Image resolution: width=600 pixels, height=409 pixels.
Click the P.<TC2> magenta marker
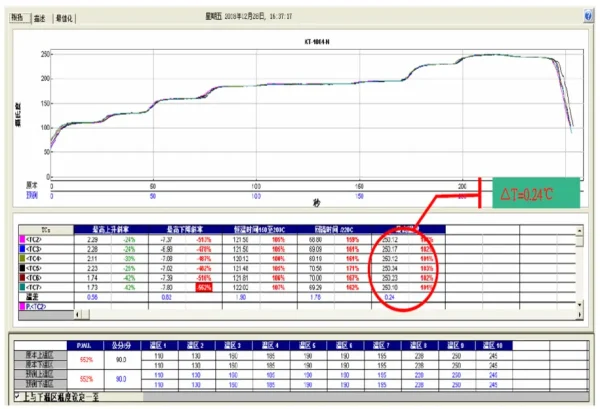pyautogui.click(x=22, y=306)
